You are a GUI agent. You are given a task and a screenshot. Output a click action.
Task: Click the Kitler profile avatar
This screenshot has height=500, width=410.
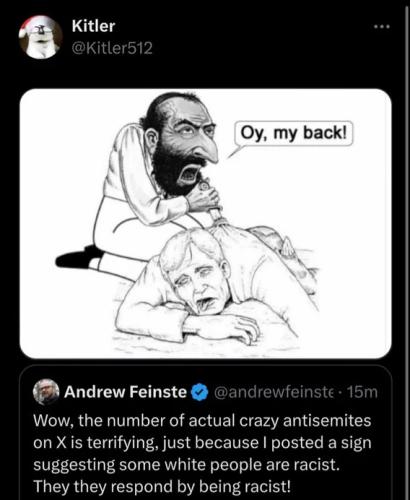40,37
